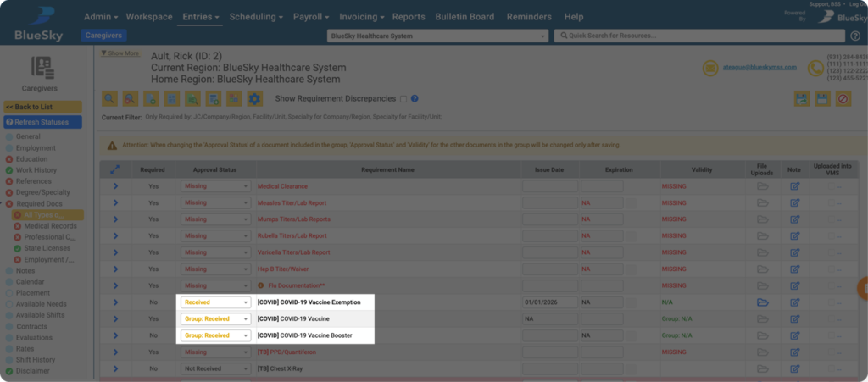Image resolution: width=868 pixels, height=382 pixels.
Task: Open file uploads folder for COVID-19 Vaccine Exemption
Action: click(x=762, y=302)
